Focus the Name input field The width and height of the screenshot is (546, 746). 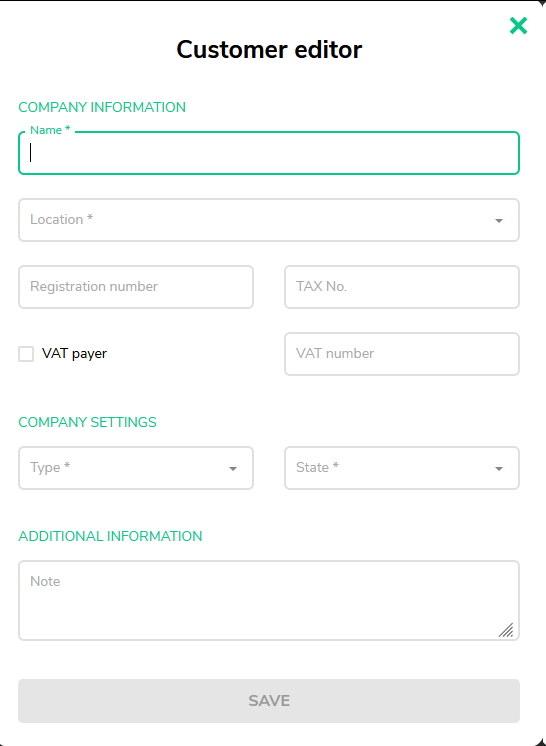(x=269, y=153)
